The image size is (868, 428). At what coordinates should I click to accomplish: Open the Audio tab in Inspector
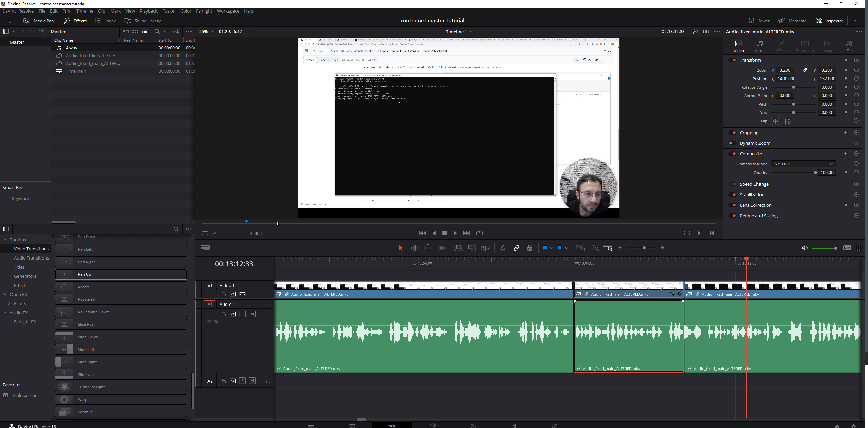coord(760,46)
